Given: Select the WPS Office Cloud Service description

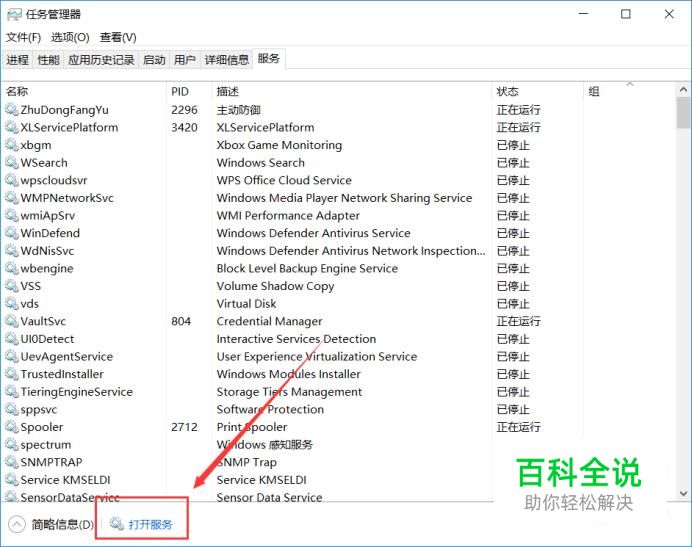Looking at the screenshot, I should click(x=284, y=180).
